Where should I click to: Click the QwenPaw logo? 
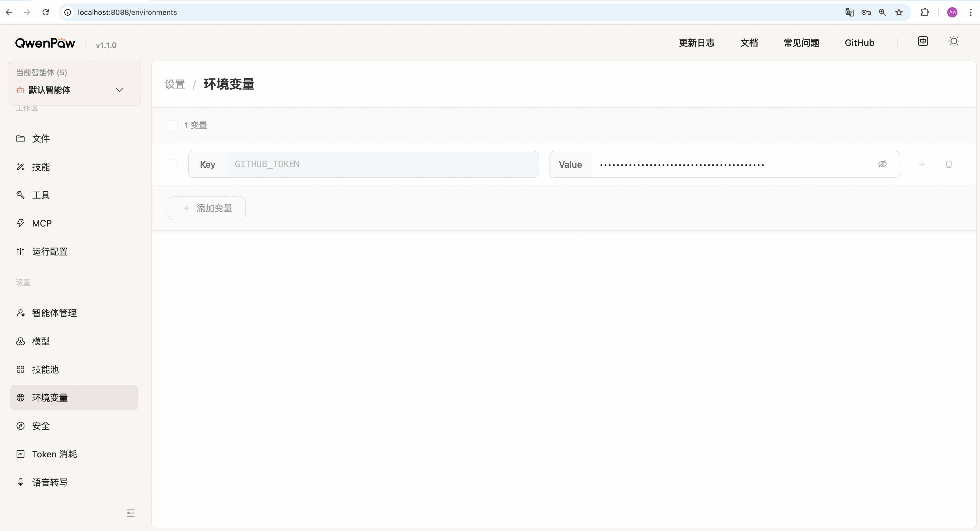45,43
